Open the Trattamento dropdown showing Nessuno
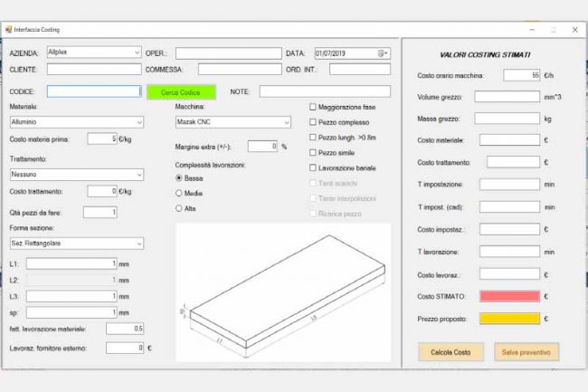The height and width of the screenshot is (392, 588). coord(77,175)
